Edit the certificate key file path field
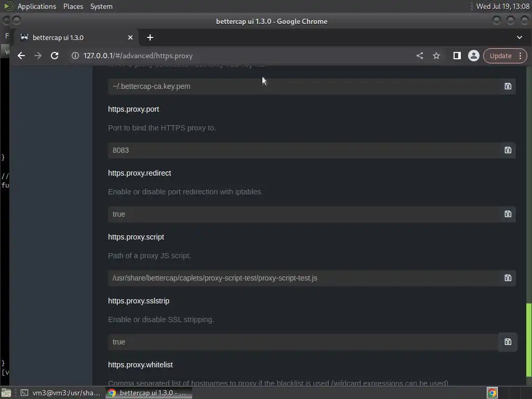 pos(303,86)
